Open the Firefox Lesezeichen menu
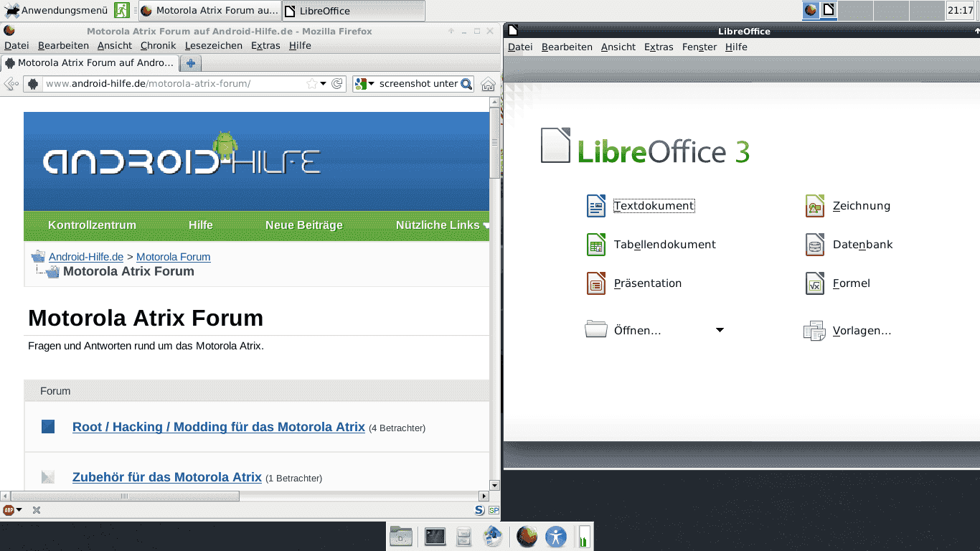 (x=214, y=45)
